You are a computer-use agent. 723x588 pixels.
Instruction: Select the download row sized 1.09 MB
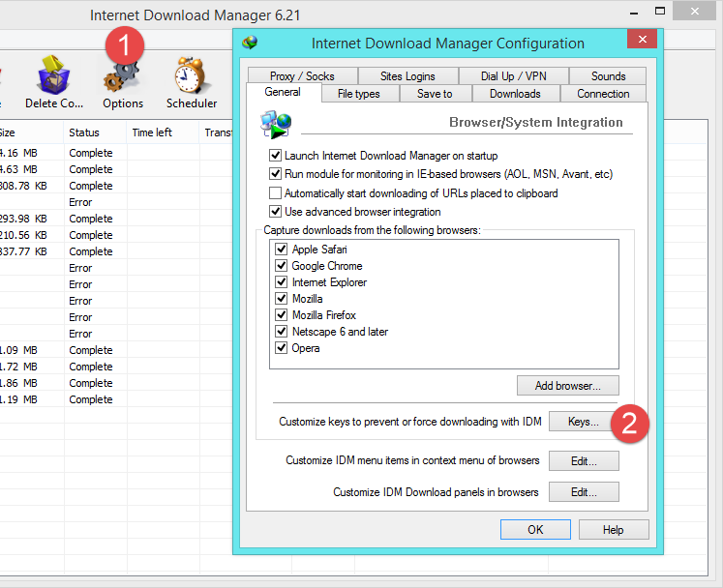click(116, 350)
